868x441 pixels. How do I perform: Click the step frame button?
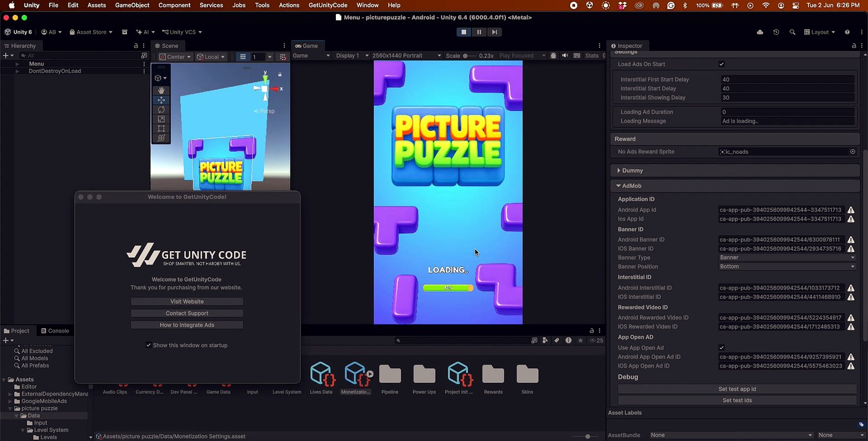coord(494,32)
